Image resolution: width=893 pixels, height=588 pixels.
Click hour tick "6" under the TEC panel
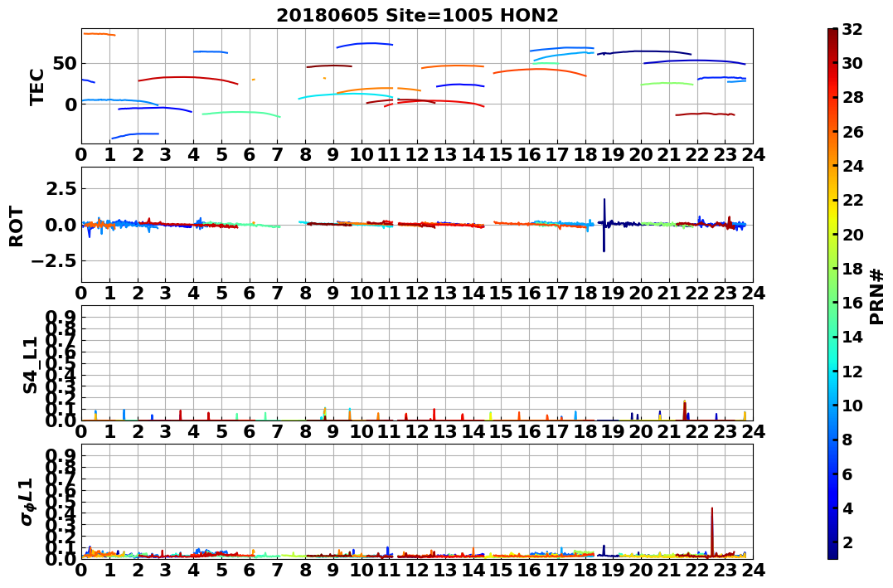[x=250, y=154]
